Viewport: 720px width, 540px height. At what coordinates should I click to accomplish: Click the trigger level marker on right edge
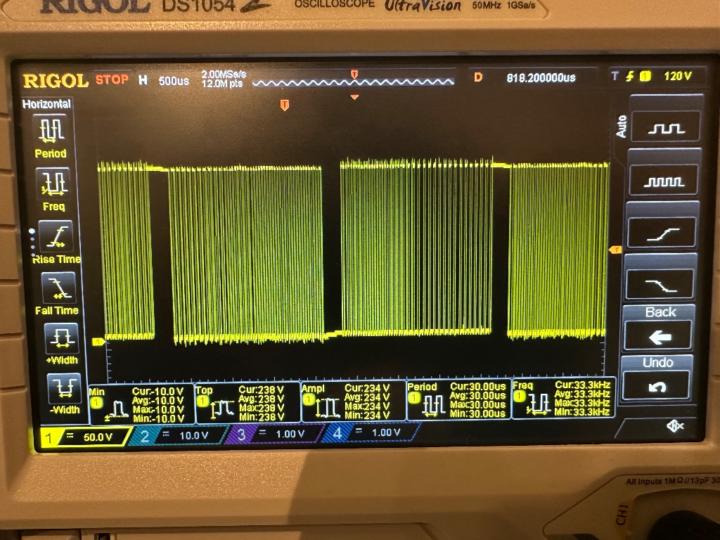pyautogui.click(x=615, y=250)
